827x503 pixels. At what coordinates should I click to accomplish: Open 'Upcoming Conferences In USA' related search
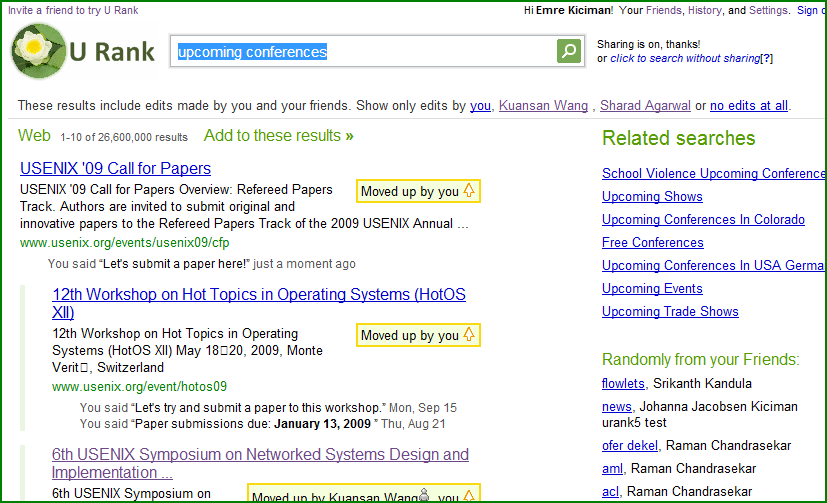(x=713, y=265)
